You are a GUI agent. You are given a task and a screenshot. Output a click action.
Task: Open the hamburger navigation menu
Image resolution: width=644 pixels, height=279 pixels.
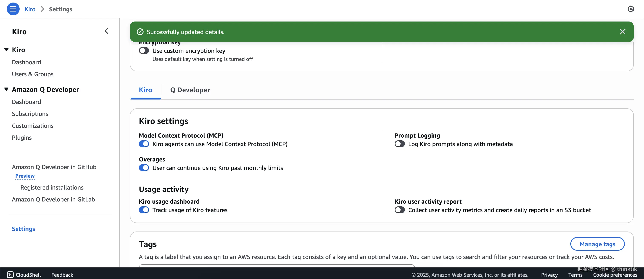13,9
